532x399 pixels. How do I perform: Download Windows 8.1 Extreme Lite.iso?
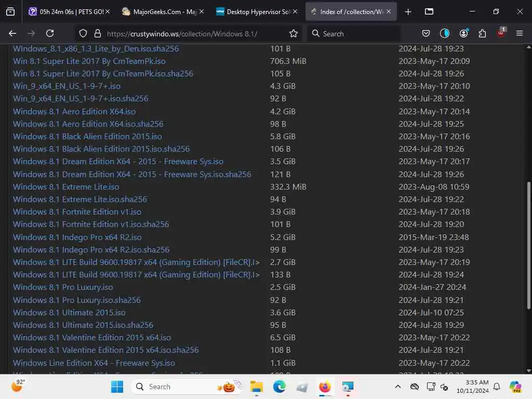[66, 187]
